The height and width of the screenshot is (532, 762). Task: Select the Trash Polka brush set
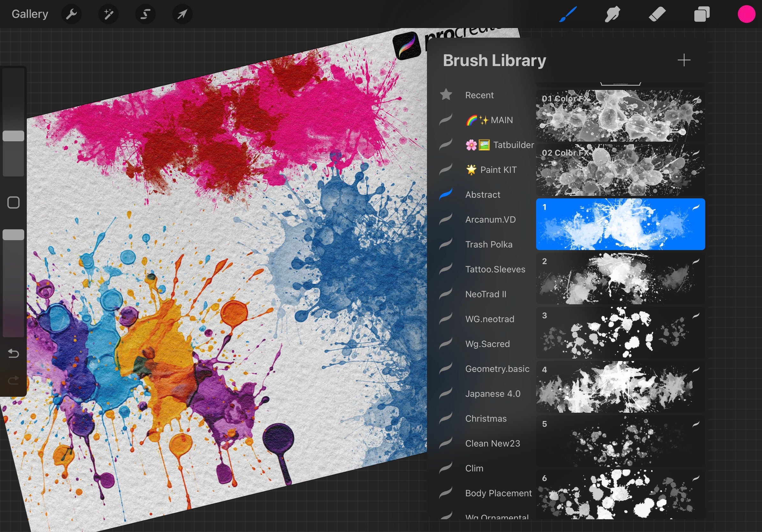point(489,244)
